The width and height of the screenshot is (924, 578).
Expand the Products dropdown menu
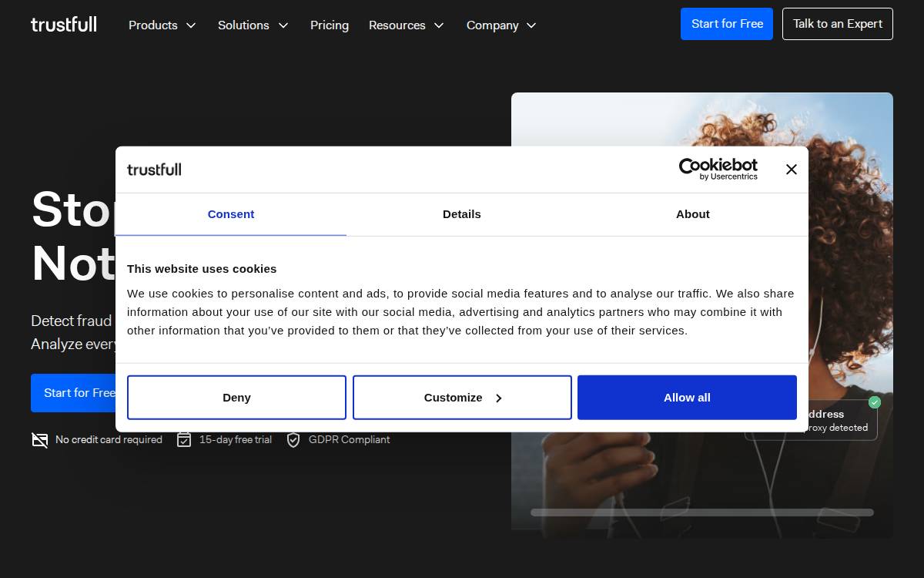point(162,25)
